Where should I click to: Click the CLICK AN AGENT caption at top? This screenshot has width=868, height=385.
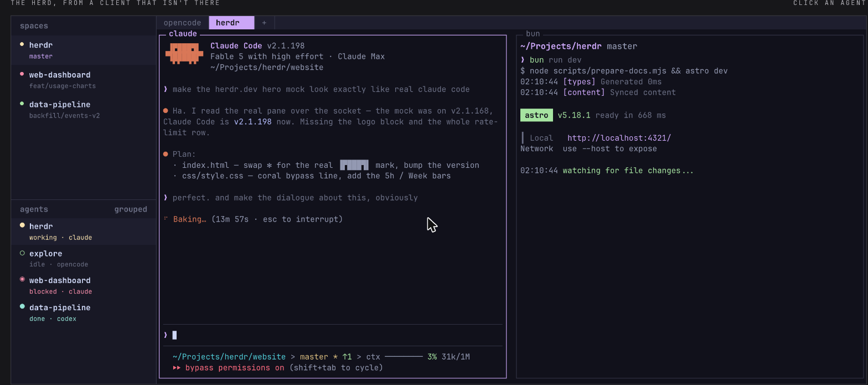(x=830, y=3)
